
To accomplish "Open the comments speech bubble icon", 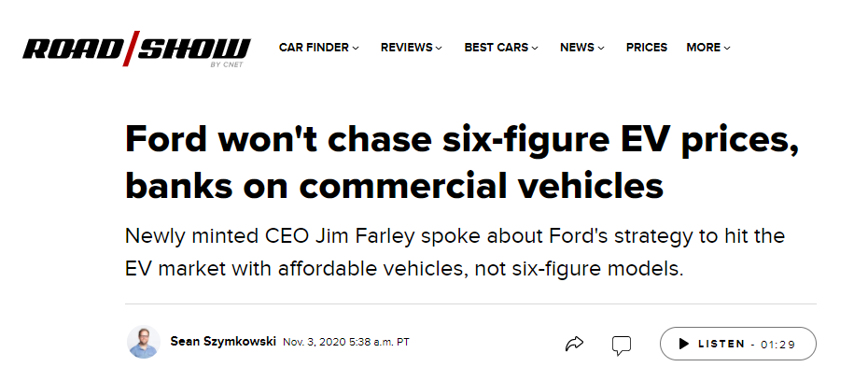I will 621,345.
